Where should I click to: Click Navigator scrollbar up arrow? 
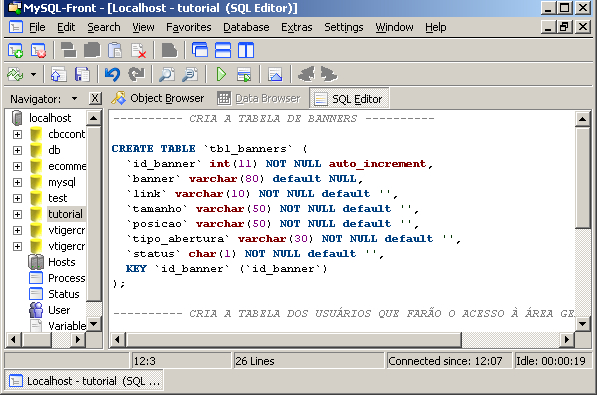pyautogui.click(x=93, y=118)
